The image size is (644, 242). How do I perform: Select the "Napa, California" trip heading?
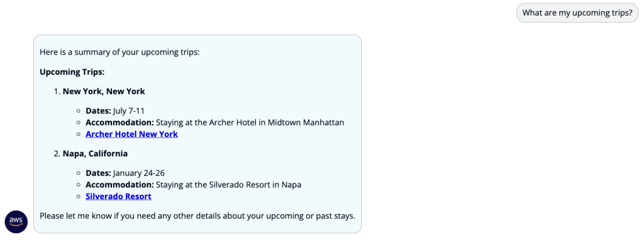click(96, 154)
